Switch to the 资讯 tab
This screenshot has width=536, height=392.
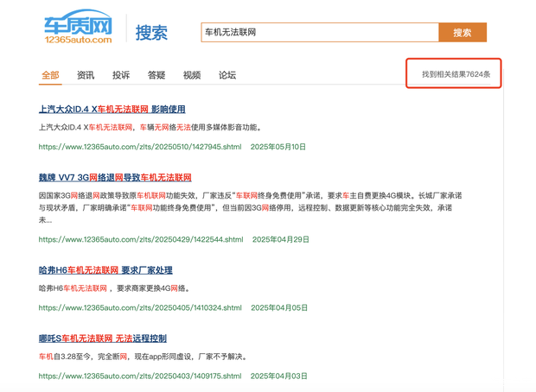pos(86,75)
